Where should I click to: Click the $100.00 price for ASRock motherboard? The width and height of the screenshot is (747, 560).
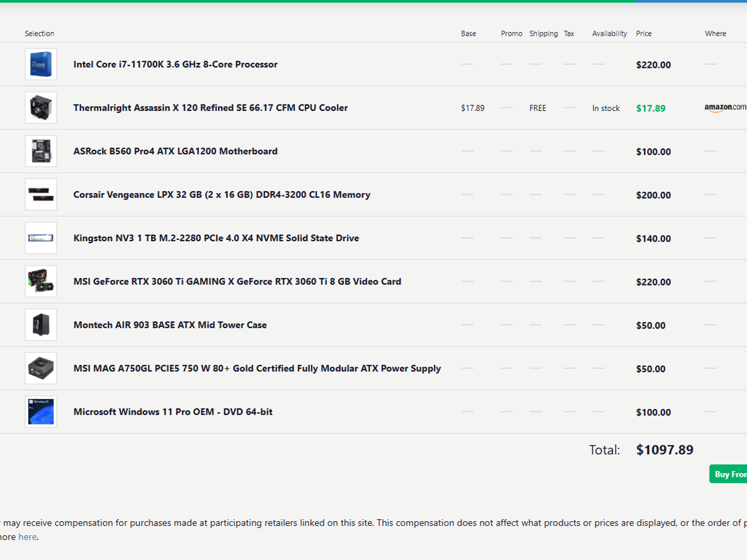point(653,152)
